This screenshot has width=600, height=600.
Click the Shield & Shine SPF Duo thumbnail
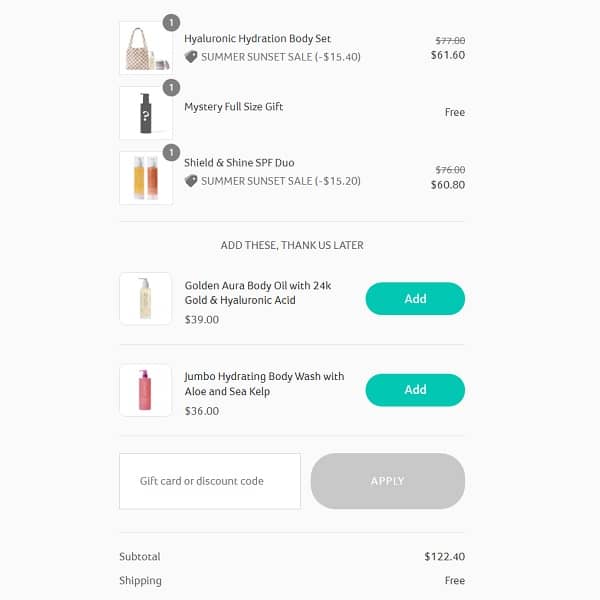point(145,178)
